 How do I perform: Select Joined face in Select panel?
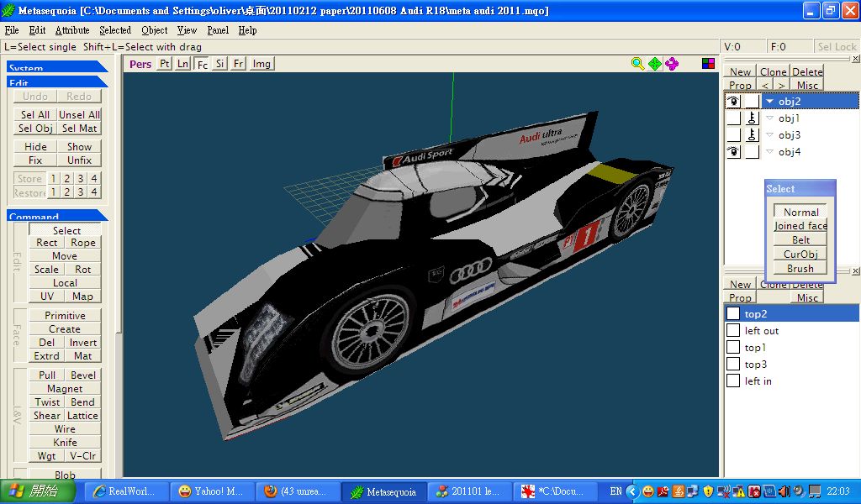(800, 225)
